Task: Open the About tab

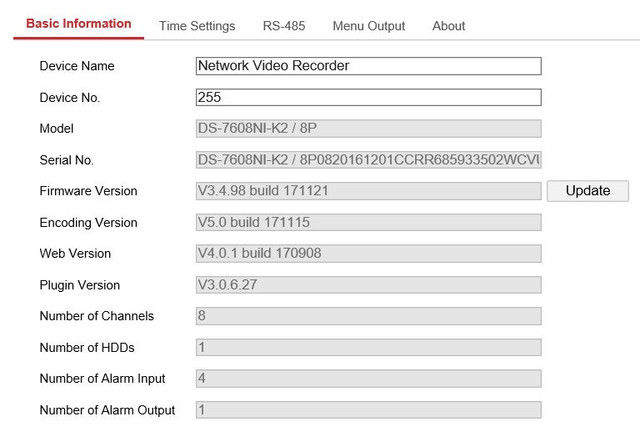Action: tap(449, 26)
